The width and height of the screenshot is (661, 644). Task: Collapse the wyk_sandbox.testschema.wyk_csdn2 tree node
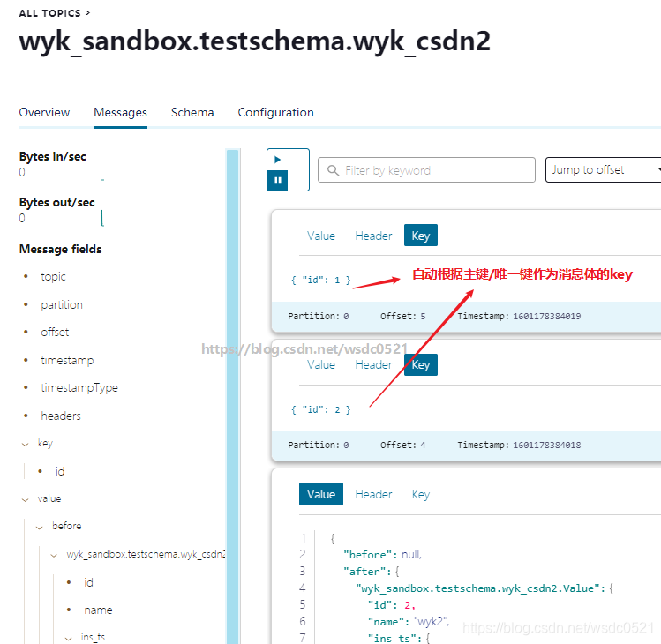click(54, 556)
